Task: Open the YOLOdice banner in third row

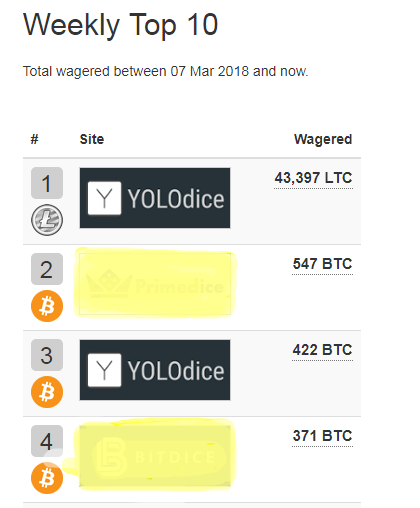Action: [x=155, y=370]
